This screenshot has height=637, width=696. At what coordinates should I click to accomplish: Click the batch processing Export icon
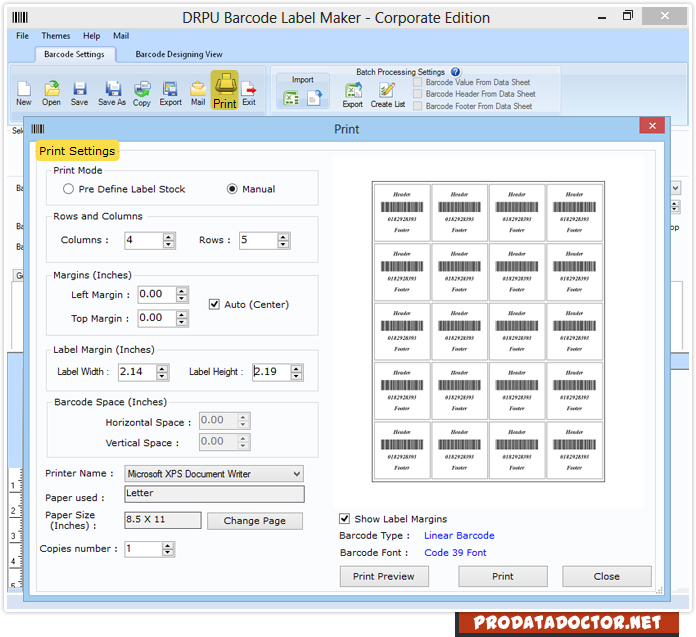click(353, 95)
